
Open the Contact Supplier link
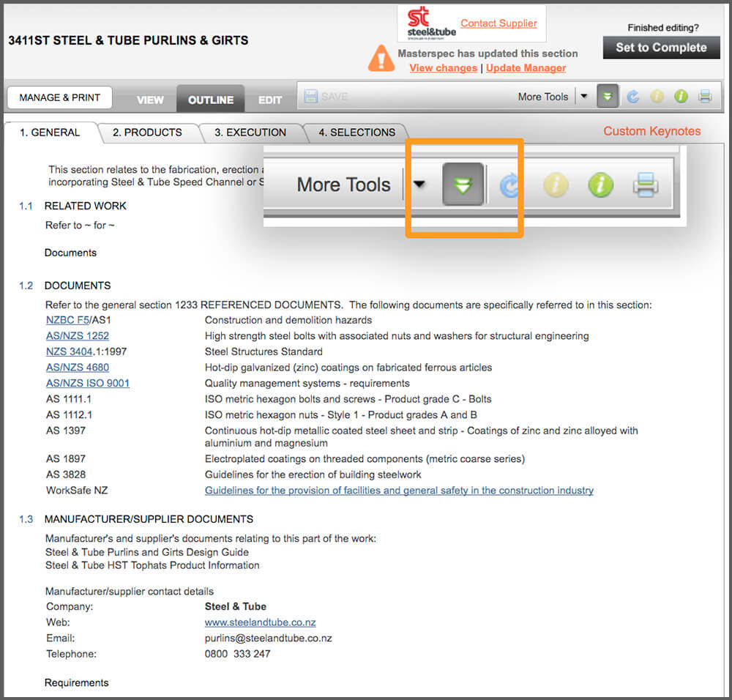coord(498,23)
